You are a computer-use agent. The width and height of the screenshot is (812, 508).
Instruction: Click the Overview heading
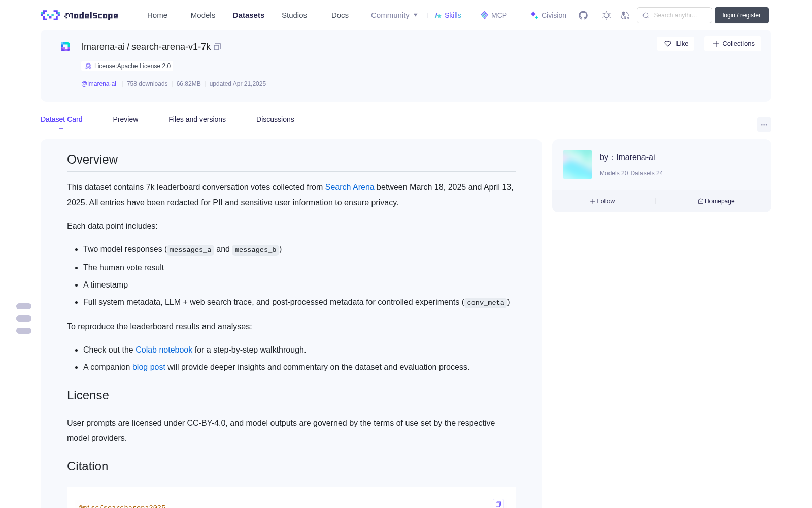(x=92, y=160)
